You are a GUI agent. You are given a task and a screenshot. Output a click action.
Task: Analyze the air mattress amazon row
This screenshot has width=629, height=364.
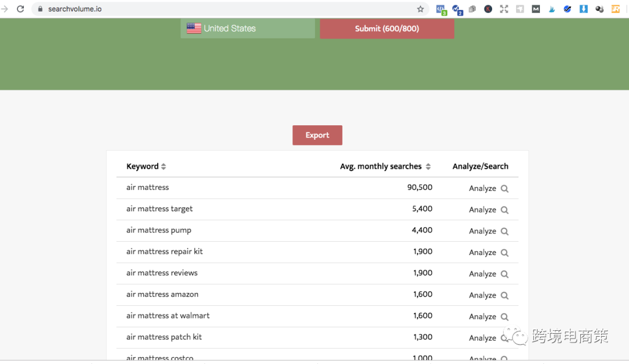(482, 295)
